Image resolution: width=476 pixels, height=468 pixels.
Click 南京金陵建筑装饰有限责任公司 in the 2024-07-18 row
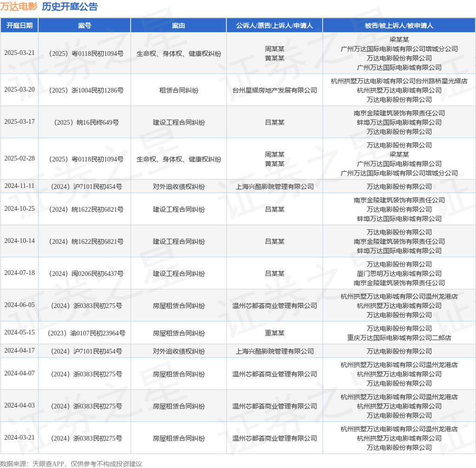pyautogui.click(x=399, y=283)
